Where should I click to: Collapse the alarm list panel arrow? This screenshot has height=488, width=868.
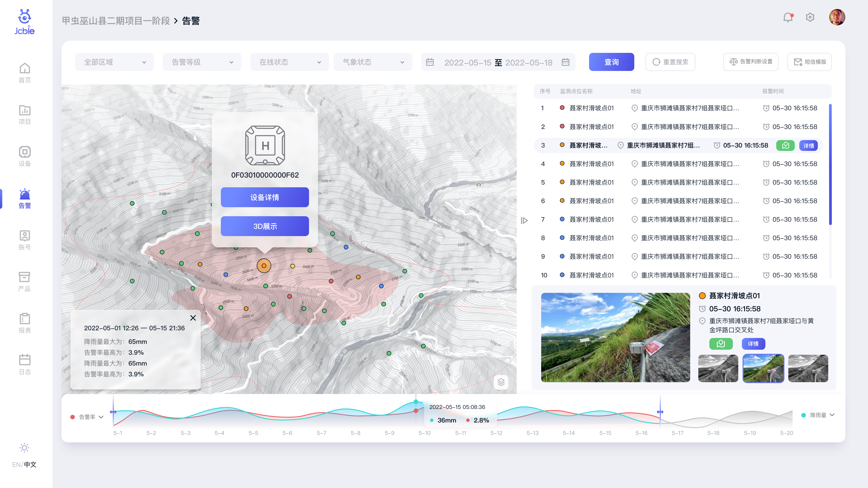point(524,221)
